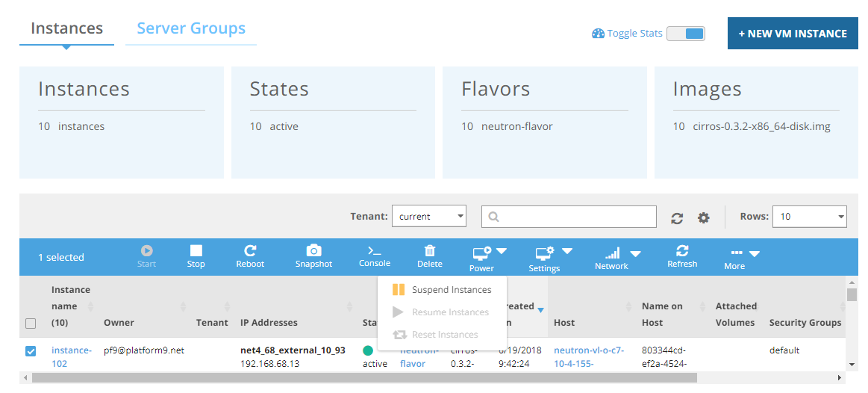Image resolution: width=868 pixels, height=393 pixels.
Task: Open the instance Console
Action: pos(374,251)
